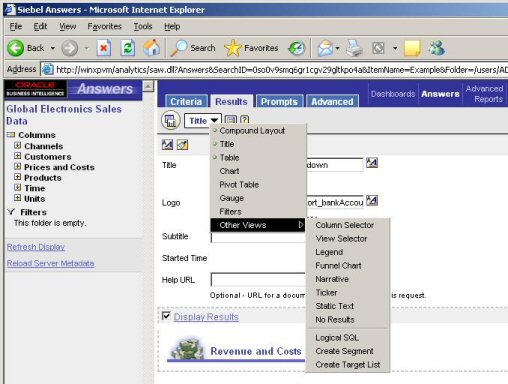
Task: Click the Messenger people icon
Action: pyautogui.click(x=437, y=48)
